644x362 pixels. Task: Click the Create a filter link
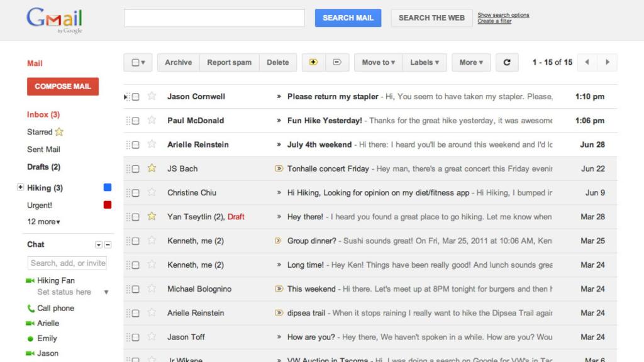coord(494,19)
